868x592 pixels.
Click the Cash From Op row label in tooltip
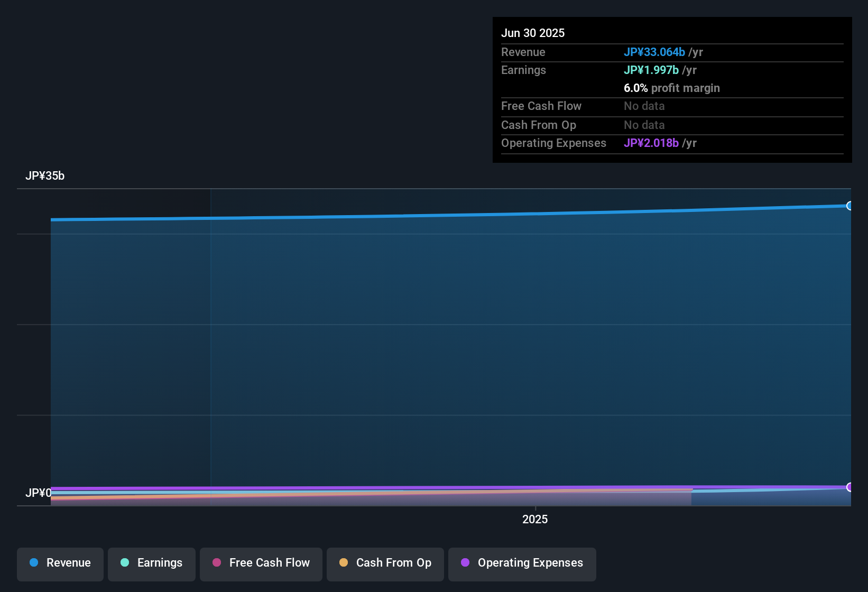[x=539, y=125]
